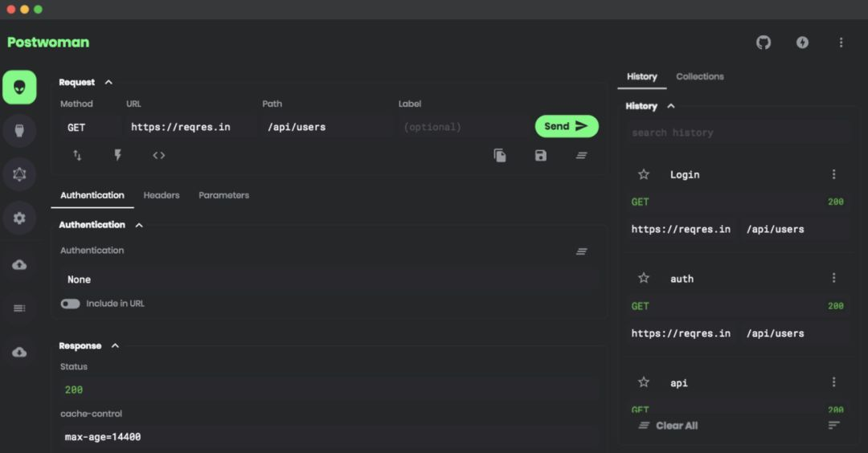Click the Login entry label text
Screen dimensions: 868x453
coord(685,175)
